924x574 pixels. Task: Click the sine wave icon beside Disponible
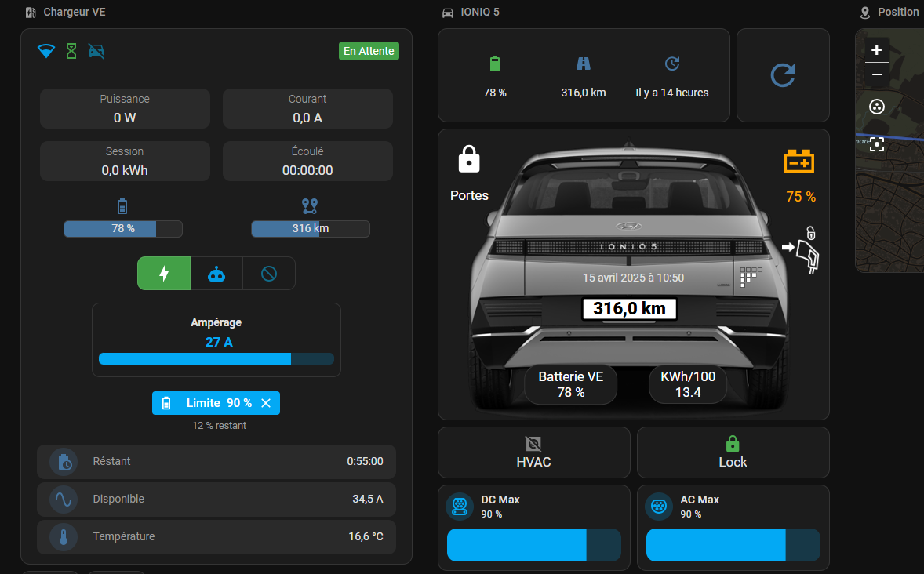[x=64, y=500]
